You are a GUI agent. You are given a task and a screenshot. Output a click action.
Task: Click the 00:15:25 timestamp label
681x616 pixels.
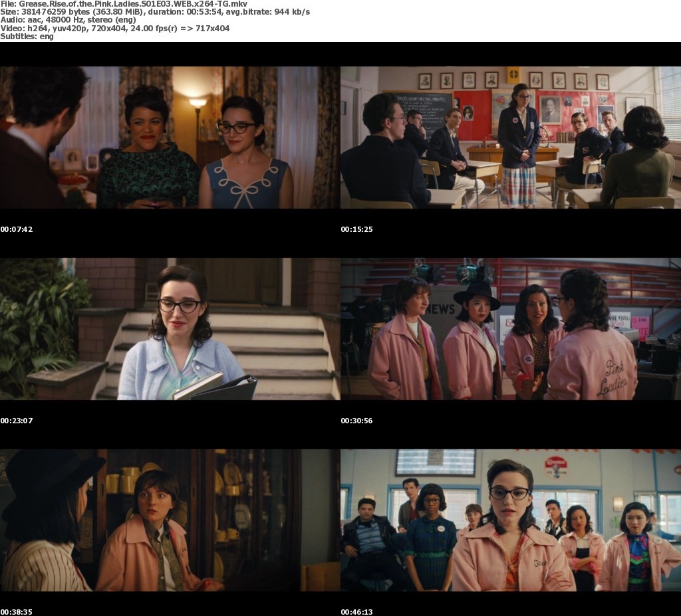click(358, 229)
